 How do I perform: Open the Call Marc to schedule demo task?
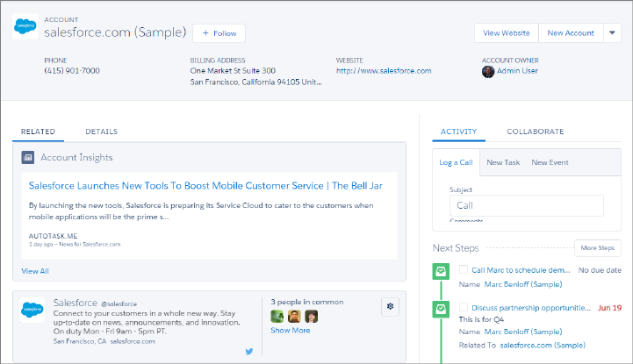click(x=521, y=270)
